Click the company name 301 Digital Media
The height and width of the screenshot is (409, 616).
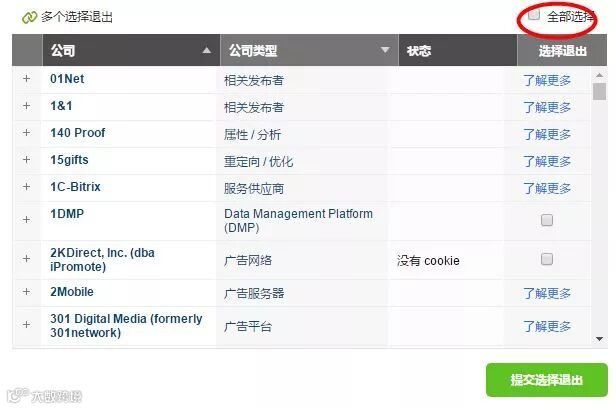tap(126, 325)
